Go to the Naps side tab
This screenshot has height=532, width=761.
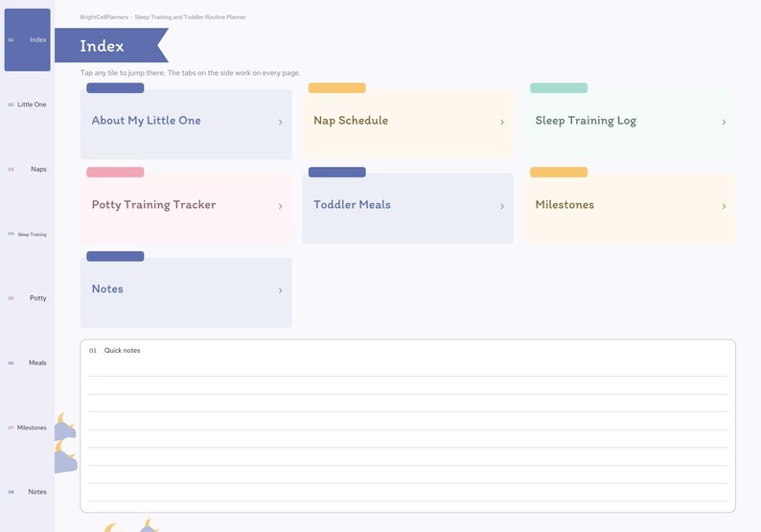(27, 169)
